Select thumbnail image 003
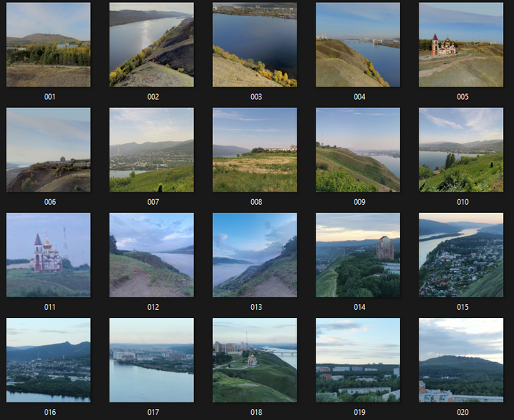This screenshot has height=420, width=514. click(x=255, y=45)
